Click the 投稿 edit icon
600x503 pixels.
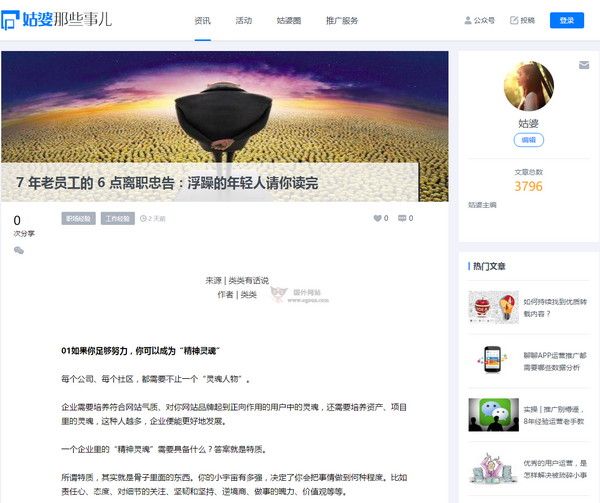(514, 20)
